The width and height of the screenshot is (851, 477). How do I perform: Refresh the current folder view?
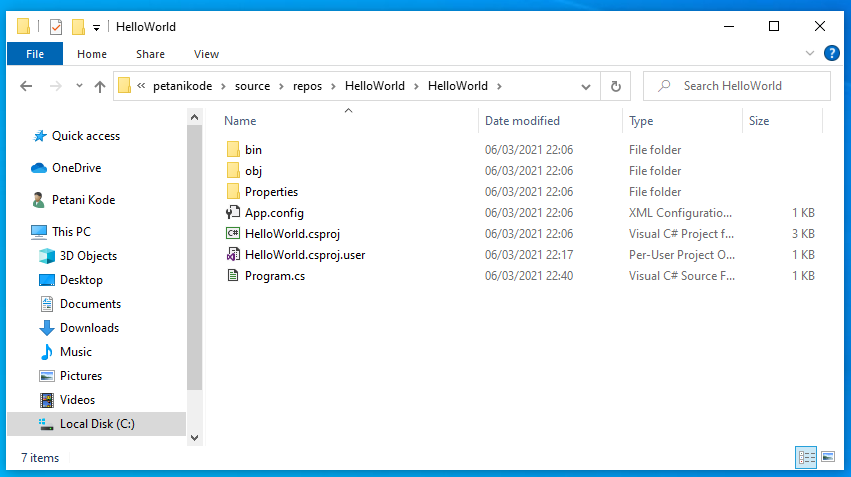point(615,86)
